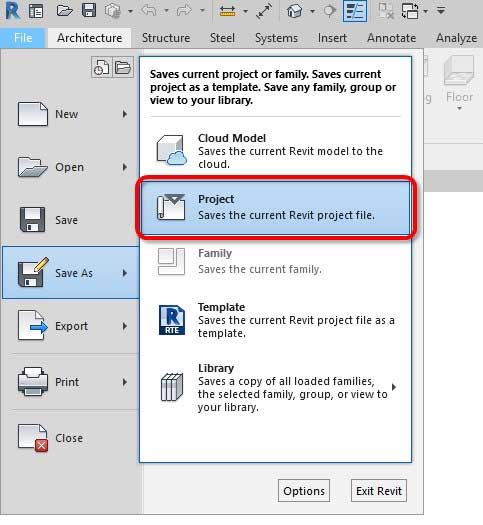The height and width of the screenshot is (525, 483).
Task: Open the Export menu entry
Action: tap(71, 326)
